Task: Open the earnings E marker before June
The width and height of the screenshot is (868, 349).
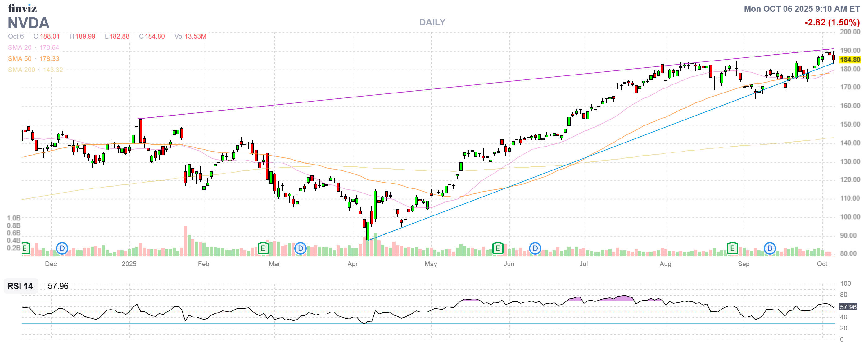Action: click(497, 249)
